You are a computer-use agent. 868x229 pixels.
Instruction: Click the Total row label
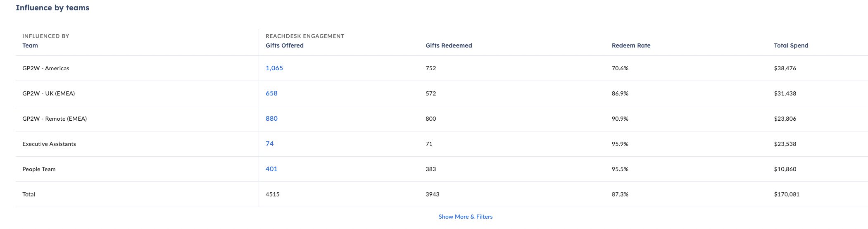pyautogui.click(x=29, y=194)
